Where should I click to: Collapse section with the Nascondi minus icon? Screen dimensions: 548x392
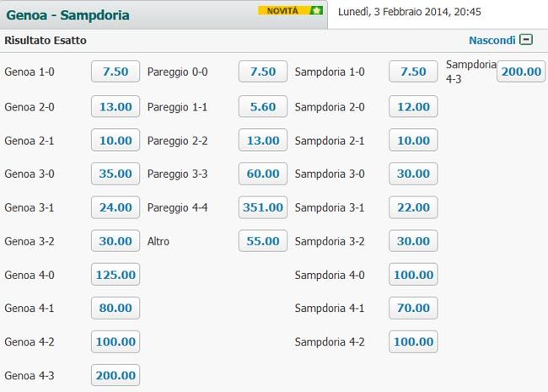tap(526, 40)
